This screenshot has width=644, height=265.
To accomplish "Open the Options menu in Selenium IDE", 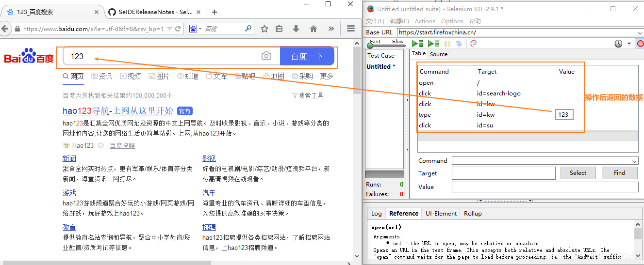I will [452, 21].
